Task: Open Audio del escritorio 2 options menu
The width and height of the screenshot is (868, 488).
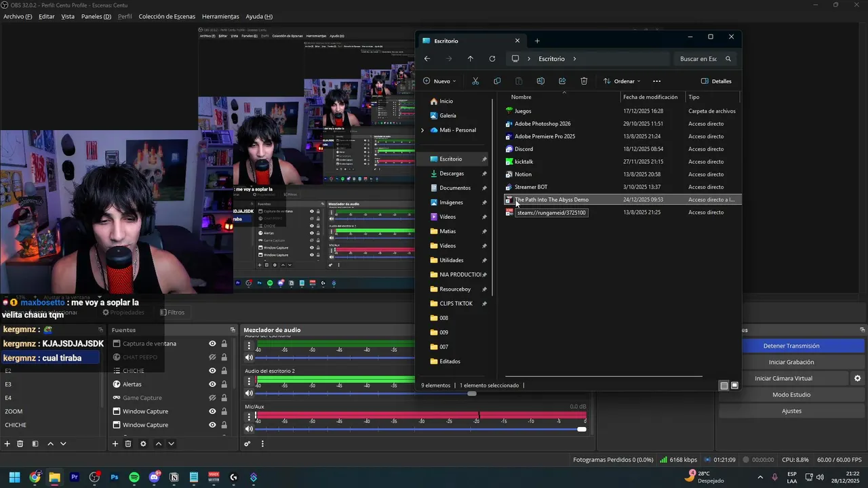Action: click(x=249, y=380)
